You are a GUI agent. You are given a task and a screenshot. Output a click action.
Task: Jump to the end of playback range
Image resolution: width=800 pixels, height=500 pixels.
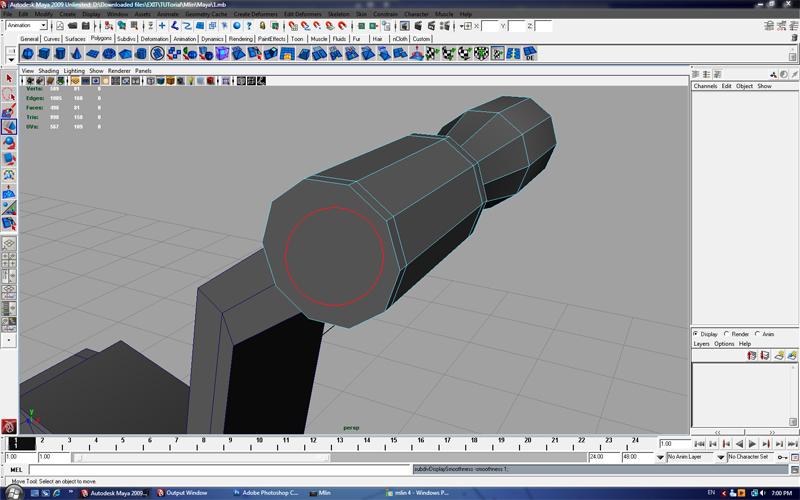pos(792,443)
